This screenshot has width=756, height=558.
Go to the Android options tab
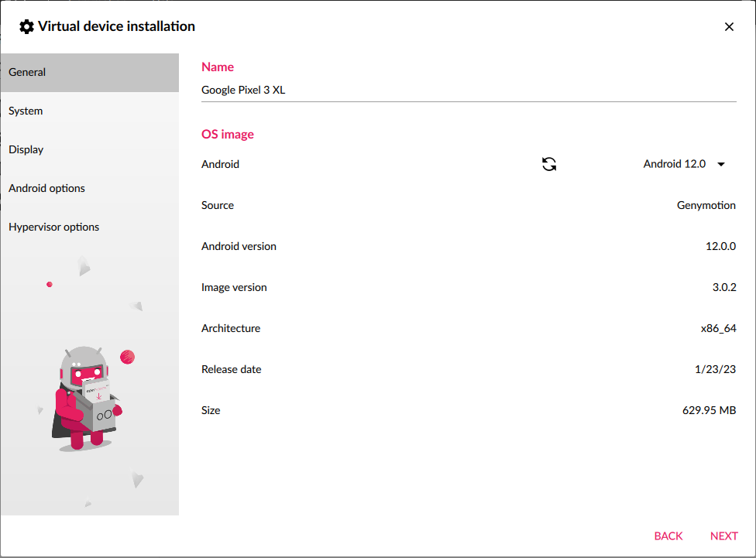point(90,189)
